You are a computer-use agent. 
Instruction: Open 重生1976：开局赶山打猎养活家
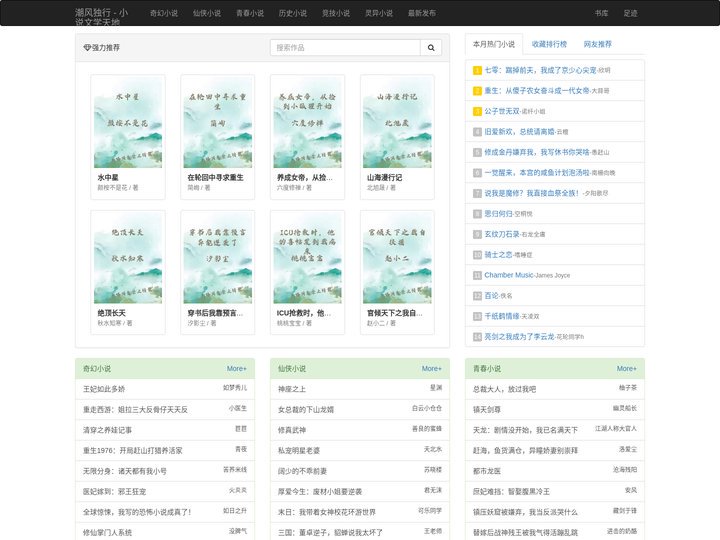pyautogui.click(x=133, y=450)
